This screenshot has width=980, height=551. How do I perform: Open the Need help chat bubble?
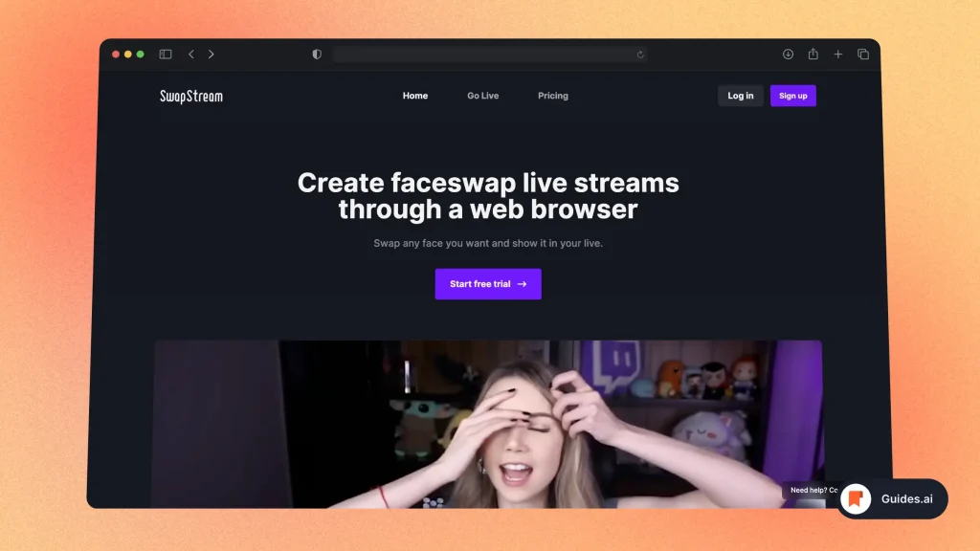point(812,490)
